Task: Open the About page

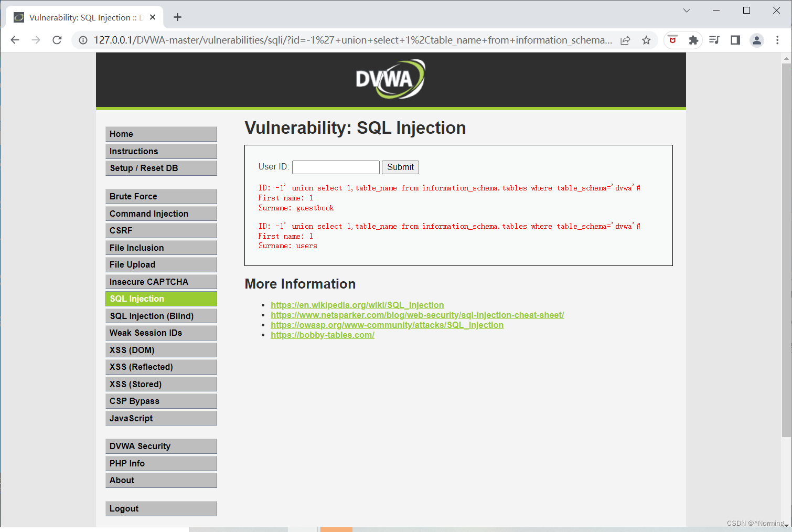Action: pos(161,480)
